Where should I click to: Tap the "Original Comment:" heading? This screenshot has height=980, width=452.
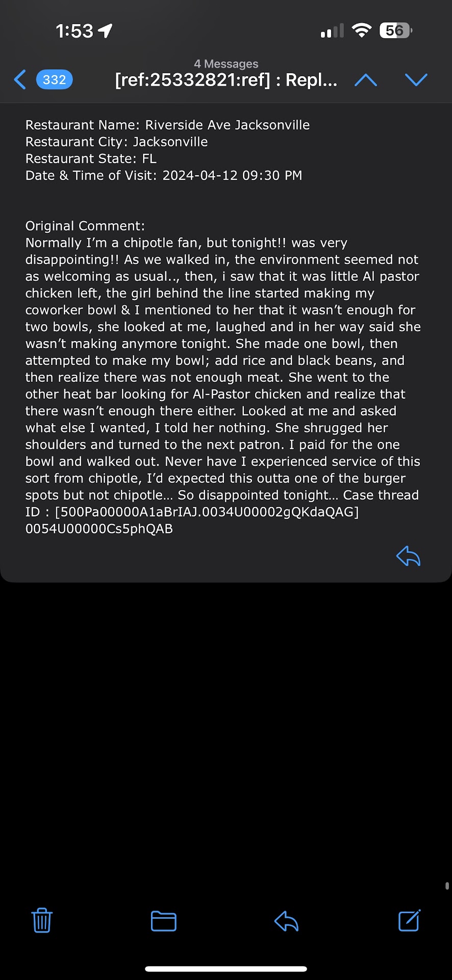click(85, 226)
